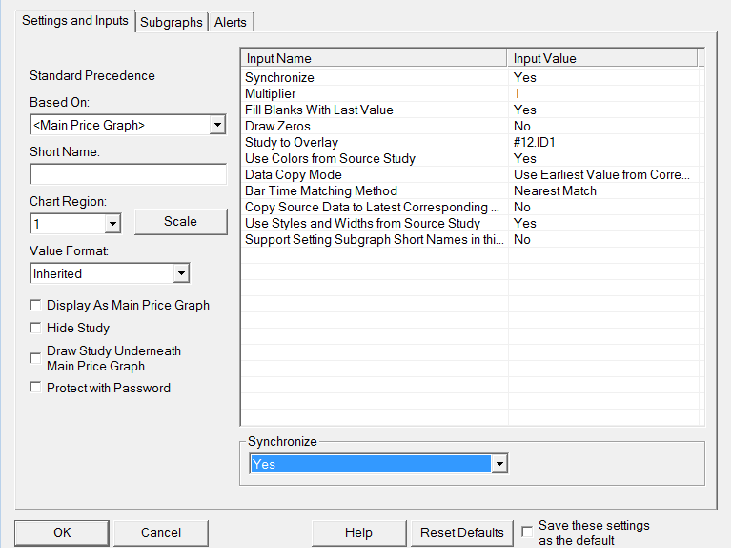Tick the Hide Study checkbox
732x560 pixels.
point(35,328)
